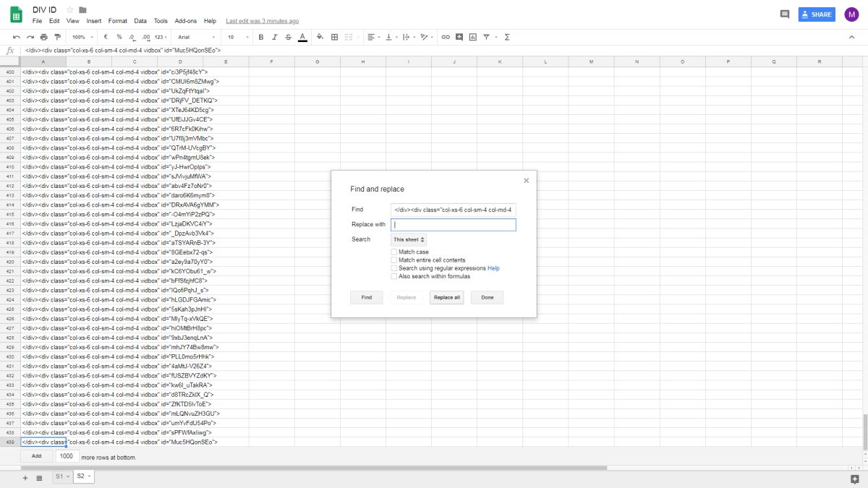The image size is (868, 488).
Task: Open the File menu
Action: [38, 21]
